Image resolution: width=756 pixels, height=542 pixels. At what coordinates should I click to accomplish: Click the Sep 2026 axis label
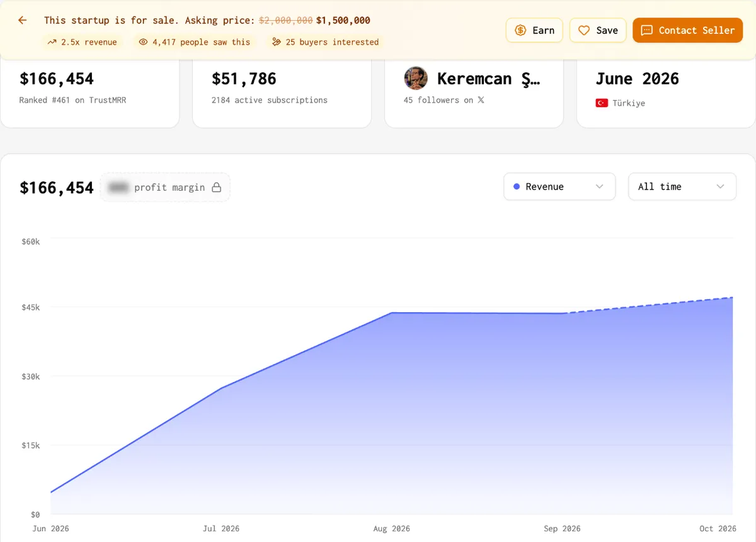pos(562,529)
